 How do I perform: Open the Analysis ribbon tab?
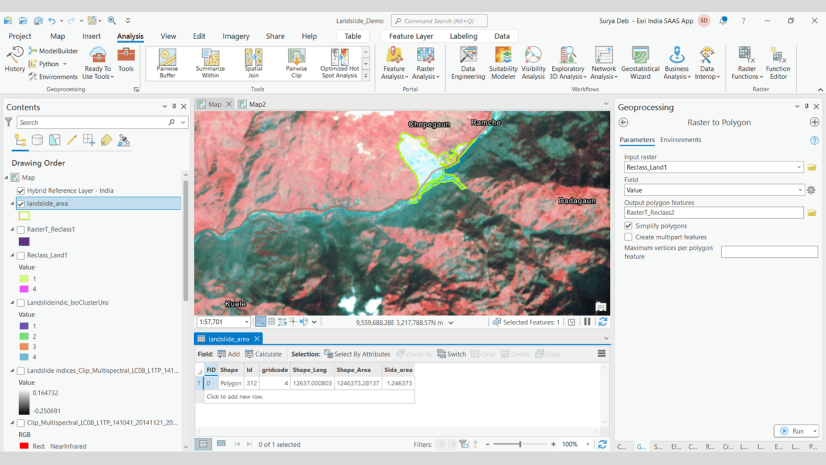tap(130, 36)
